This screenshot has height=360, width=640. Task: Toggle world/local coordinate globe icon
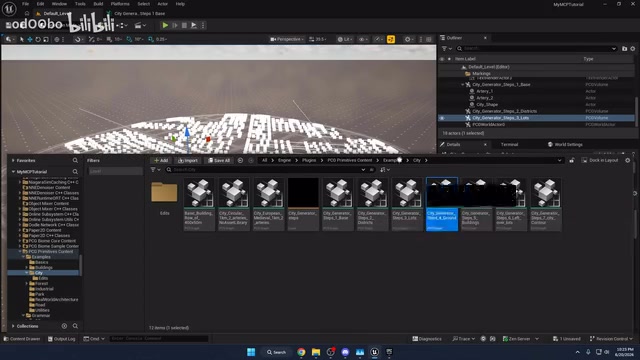coord(57,39)
